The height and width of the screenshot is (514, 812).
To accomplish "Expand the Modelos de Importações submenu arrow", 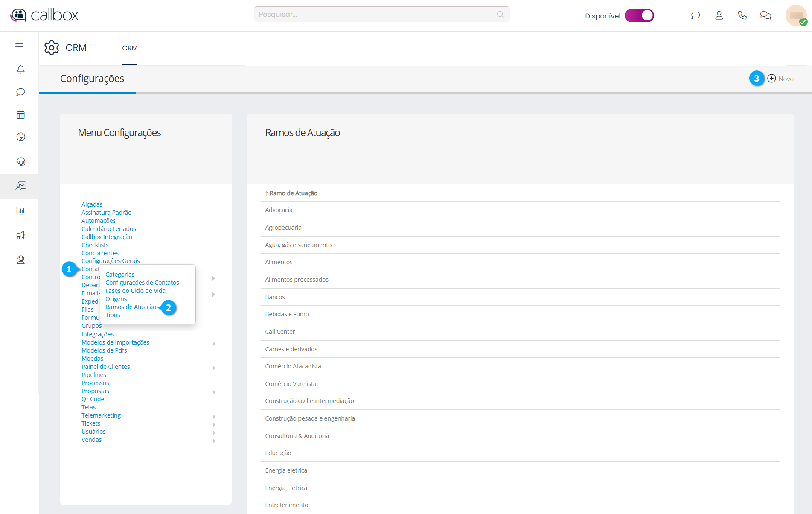I will [214, 344].
